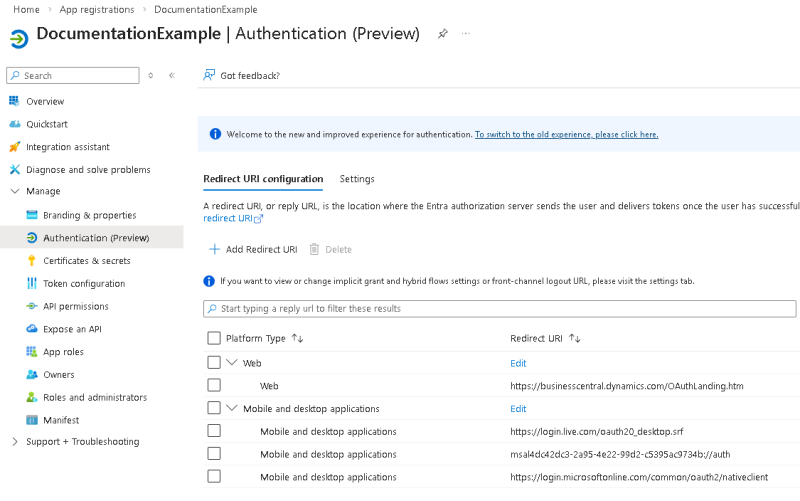The height and width of the screenshot is (501, 800).
Task: Click Got feedback? button
Action: coord(241,76)
